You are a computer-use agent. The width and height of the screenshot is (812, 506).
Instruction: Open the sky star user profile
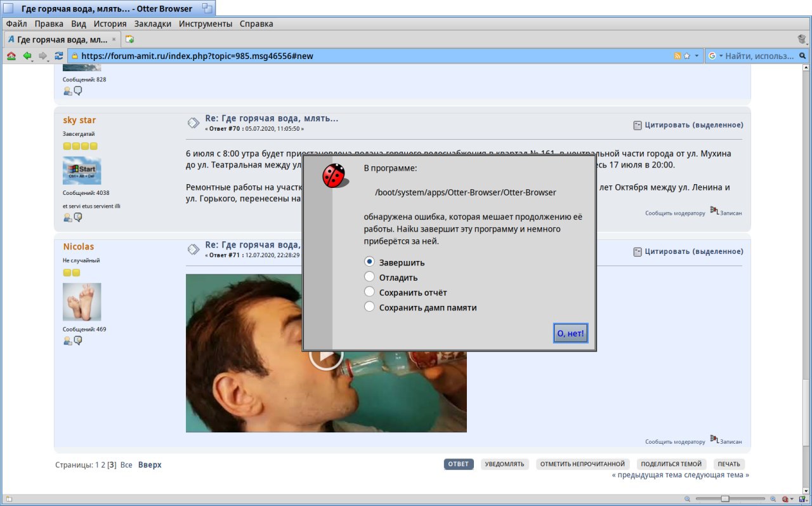(x=79, y=120)
